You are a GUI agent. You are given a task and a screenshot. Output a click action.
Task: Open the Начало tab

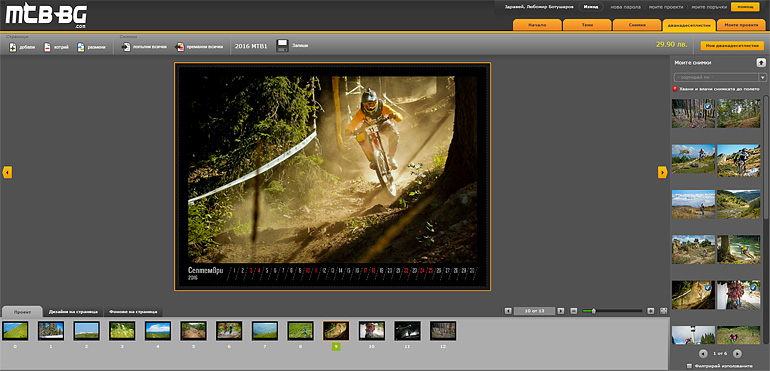537,25
